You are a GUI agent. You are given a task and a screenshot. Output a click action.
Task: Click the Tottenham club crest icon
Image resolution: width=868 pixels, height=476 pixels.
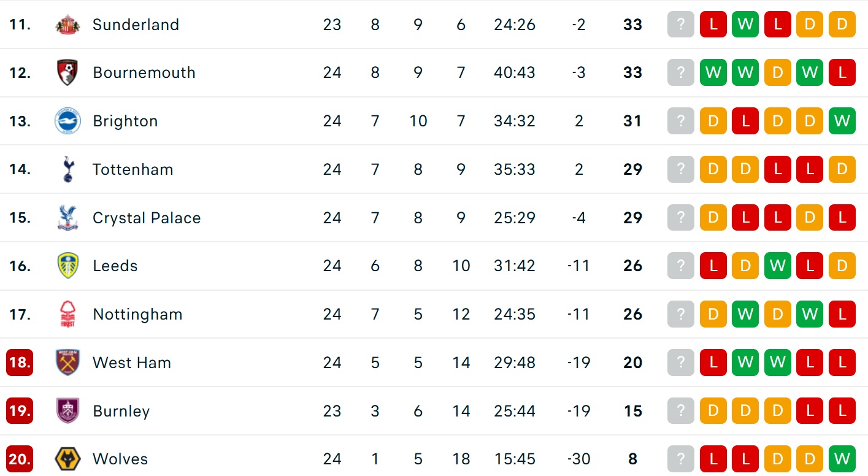pyautogui.click(x=67, y=169)
